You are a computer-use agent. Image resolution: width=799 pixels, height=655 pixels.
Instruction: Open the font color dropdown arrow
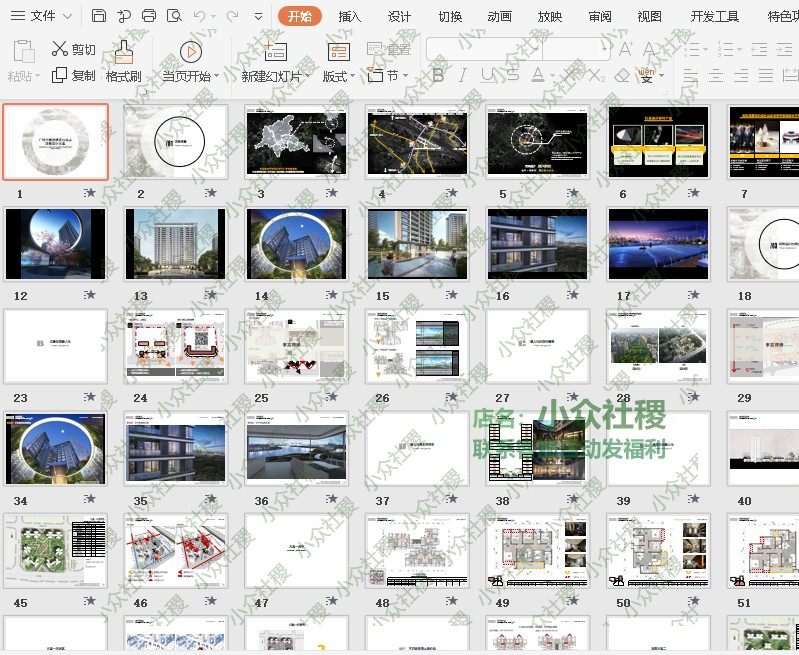click(x=553, y=76)
